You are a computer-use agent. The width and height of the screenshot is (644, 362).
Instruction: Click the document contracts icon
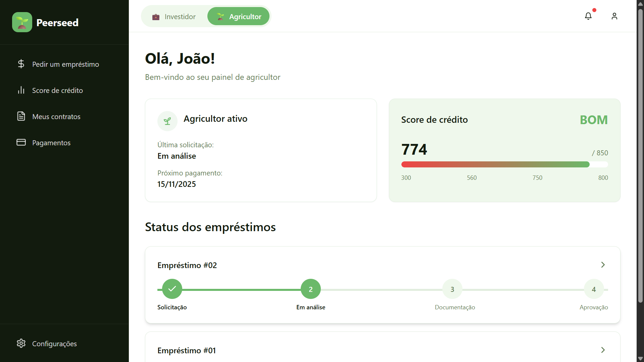[21, 116]
